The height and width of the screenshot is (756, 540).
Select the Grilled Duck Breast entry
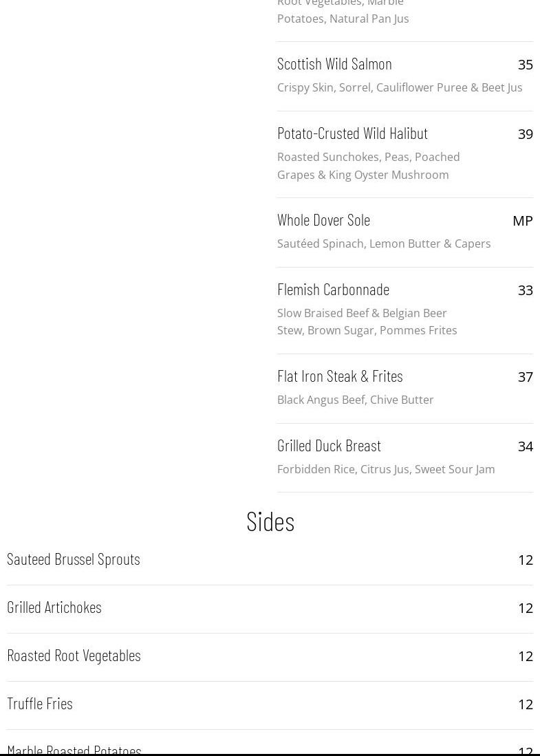coord(329,445)
